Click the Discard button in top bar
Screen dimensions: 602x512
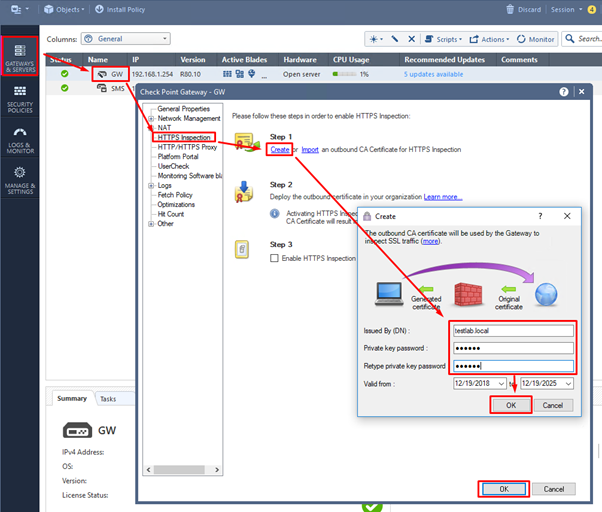point(523,9)
